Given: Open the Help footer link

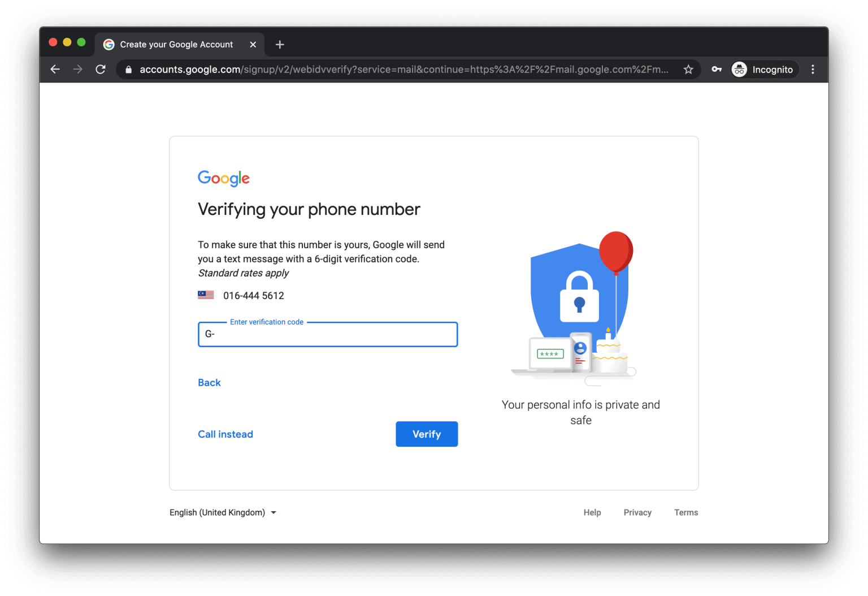Looking at the screenshot, I should point(592,512).
